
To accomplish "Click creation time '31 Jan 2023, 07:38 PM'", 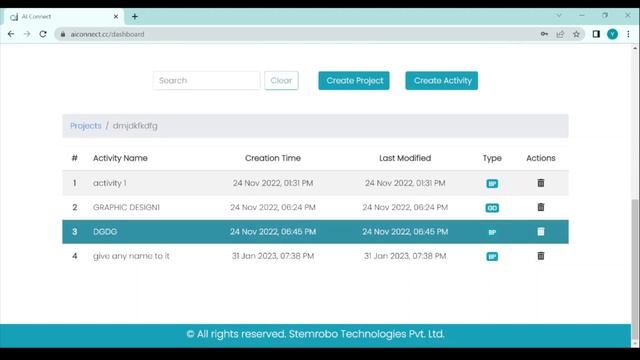I will click(x=273, y=256).
